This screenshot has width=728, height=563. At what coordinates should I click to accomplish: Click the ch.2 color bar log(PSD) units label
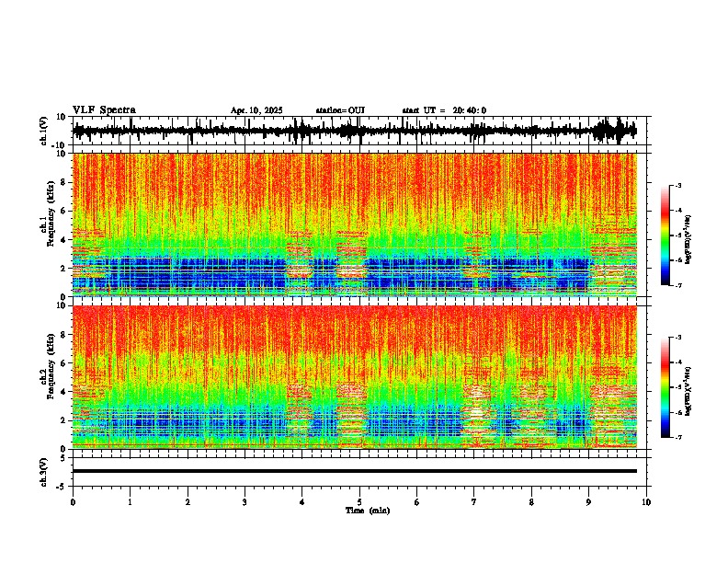pyautogui.click(x=689, y=391)
